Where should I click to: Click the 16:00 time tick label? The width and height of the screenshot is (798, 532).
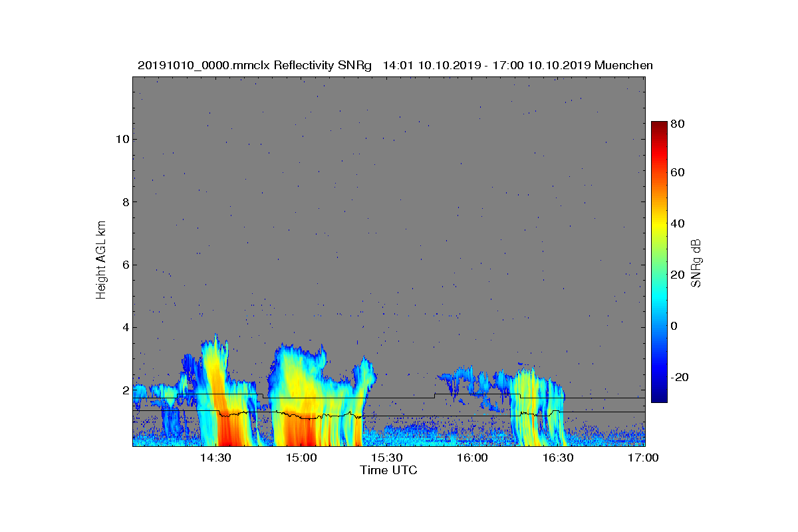tap(473, 458)
